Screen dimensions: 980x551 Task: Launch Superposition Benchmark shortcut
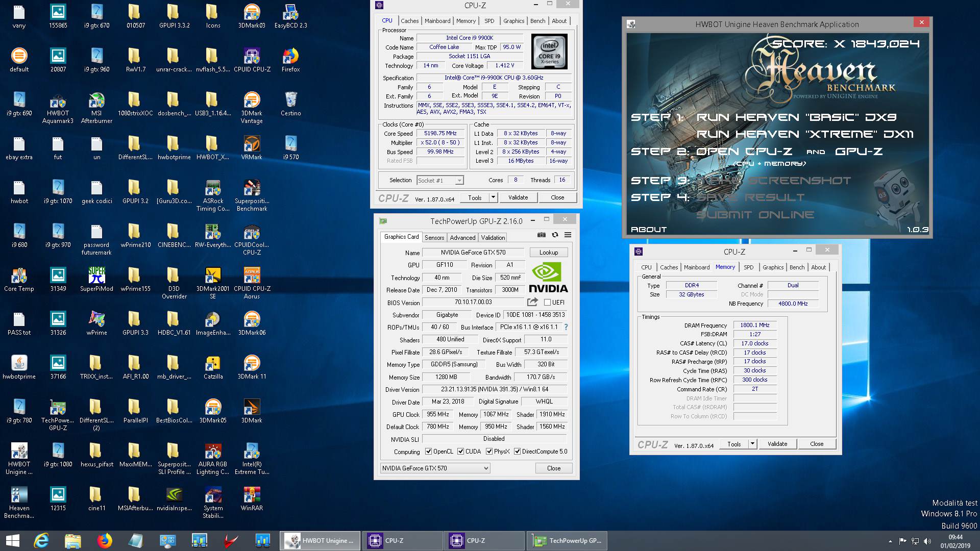coord(252,196)
